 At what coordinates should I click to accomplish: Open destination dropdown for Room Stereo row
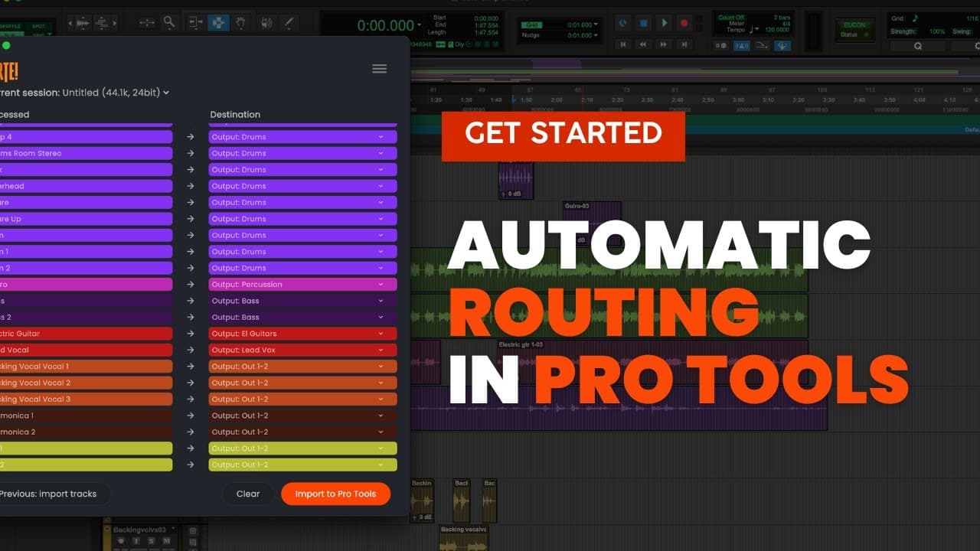point(303,153)
